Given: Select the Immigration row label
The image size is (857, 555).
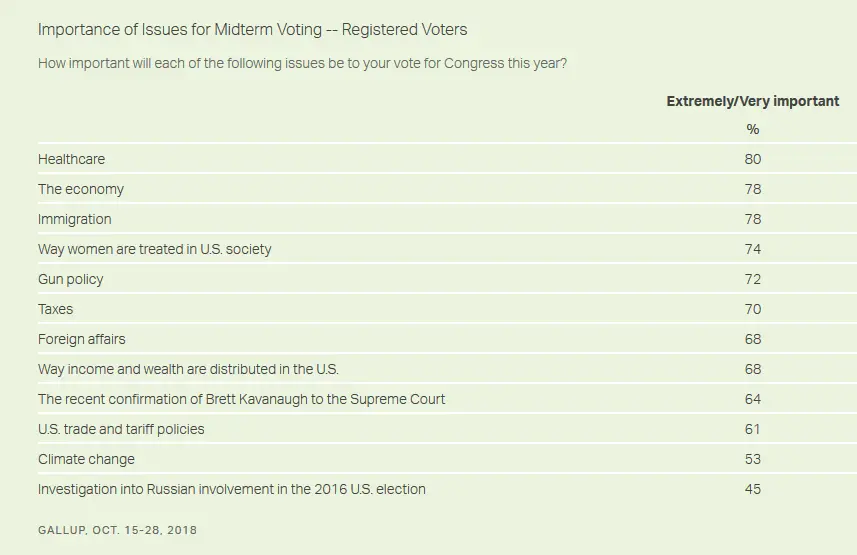Looking at the screenshot, I should pyautogui.click(x=75, y=219).
